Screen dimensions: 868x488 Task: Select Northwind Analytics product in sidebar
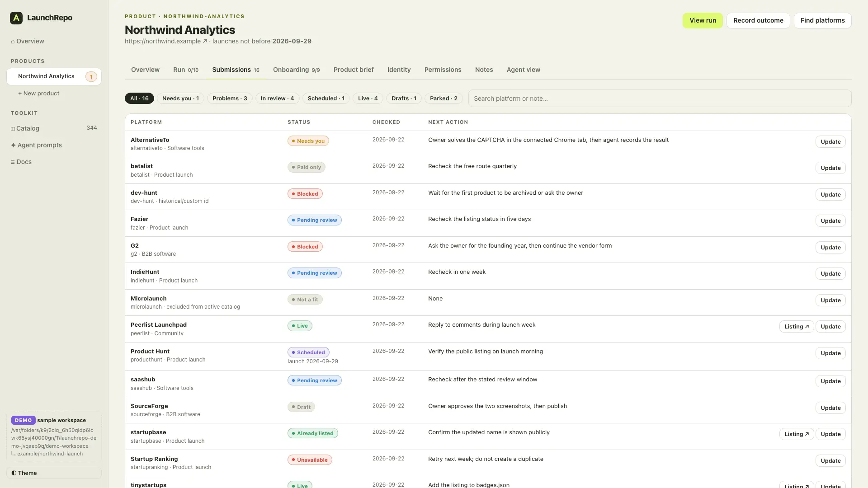(54, 76)
